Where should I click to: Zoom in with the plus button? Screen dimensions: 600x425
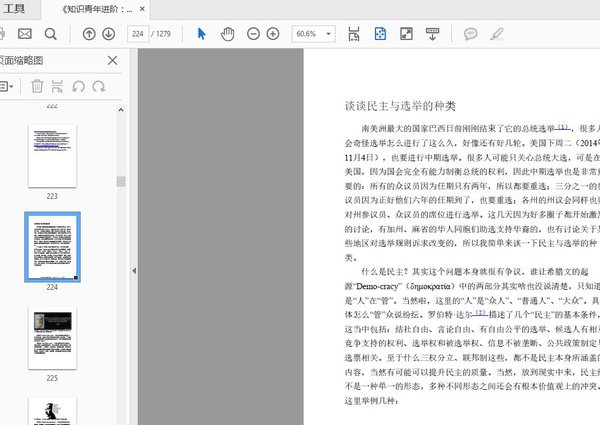click(273, 34)
